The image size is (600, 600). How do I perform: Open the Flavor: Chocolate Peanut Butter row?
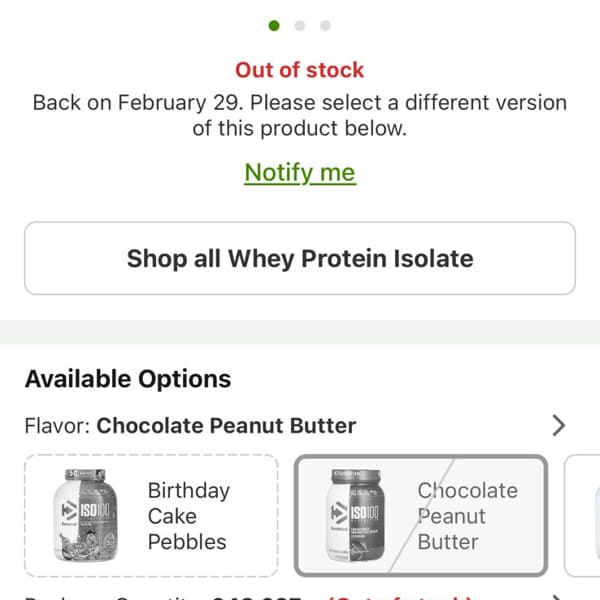coord(295,426)
